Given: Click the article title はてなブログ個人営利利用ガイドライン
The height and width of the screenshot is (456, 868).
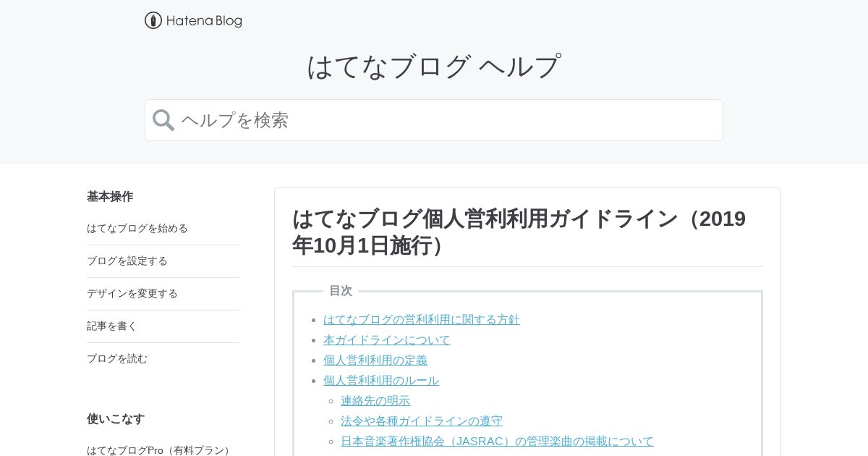Looking at the screenshot, I should click(x=519, y=232).
